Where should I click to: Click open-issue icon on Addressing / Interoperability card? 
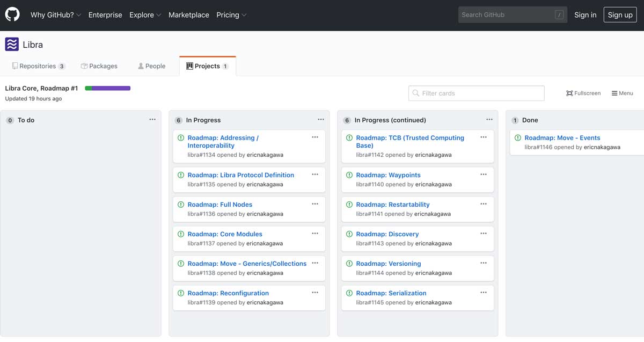pos(181,138)
